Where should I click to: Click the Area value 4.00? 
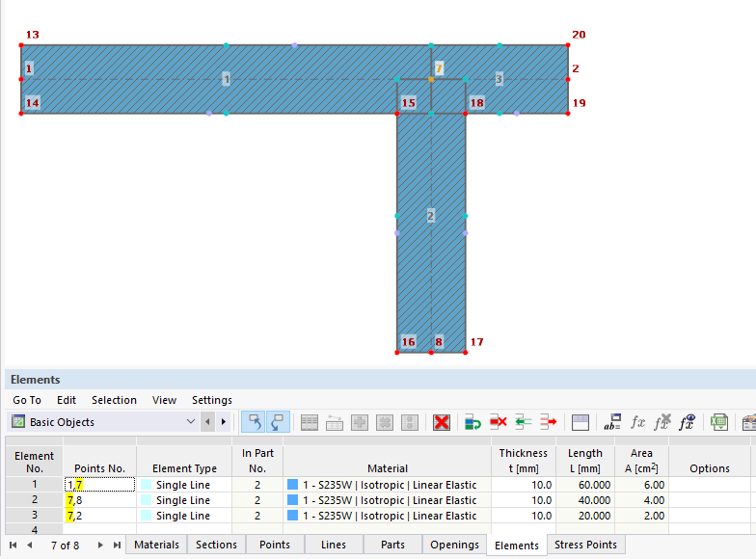(x=654, y=500)
